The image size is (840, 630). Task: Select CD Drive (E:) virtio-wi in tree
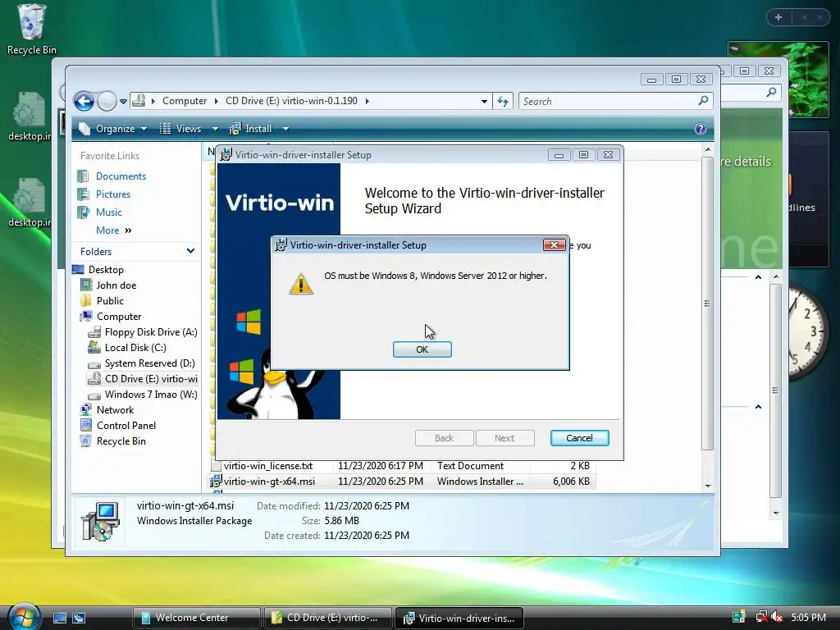point(151,379)
